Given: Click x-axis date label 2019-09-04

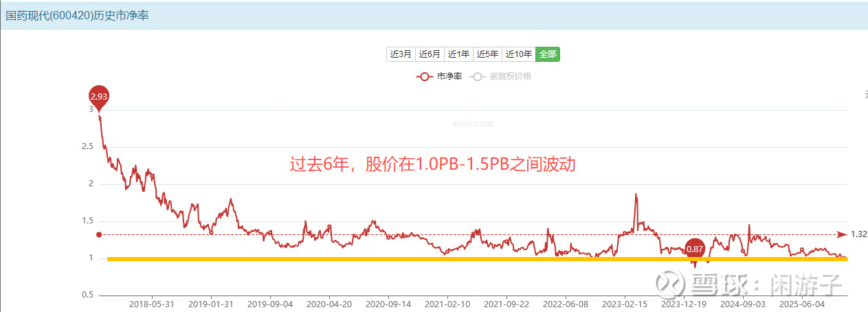Looking at the screenshot, I should [x=270, y=303].
